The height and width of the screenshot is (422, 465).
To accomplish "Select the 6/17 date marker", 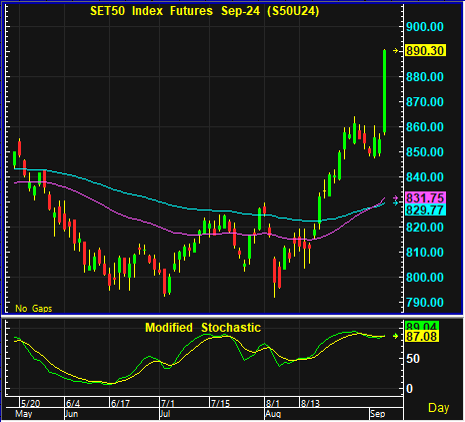I will pyautogui.click(x=120, y=403).
